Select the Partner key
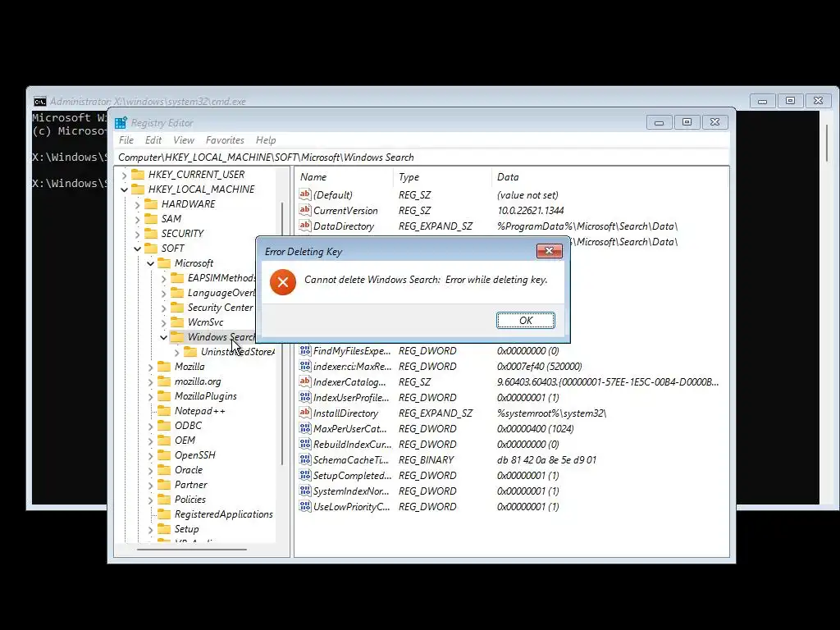 pyautogui.click(x=190, y=484)
